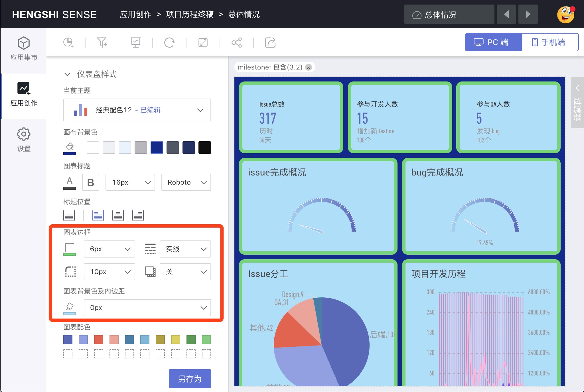Click the user avatar emoji icon
Image resolution: width=584 pixels, height=392 pixels.
pos(566,15)
